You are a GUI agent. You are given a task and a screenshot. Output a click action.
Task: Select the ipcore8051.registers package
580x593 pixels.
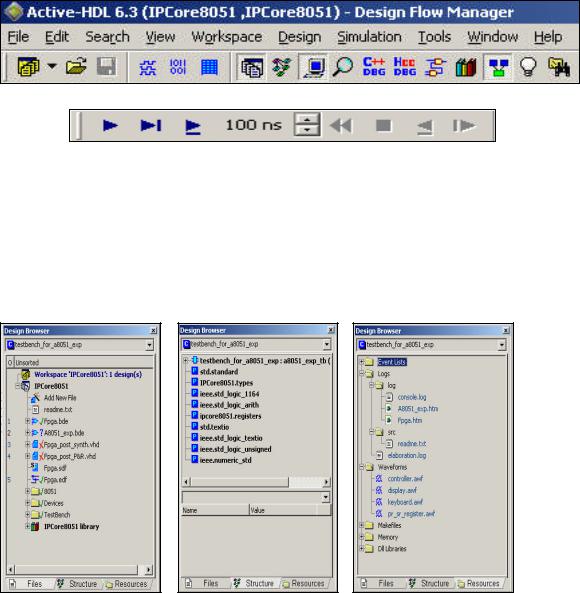(x=231, y=416)
